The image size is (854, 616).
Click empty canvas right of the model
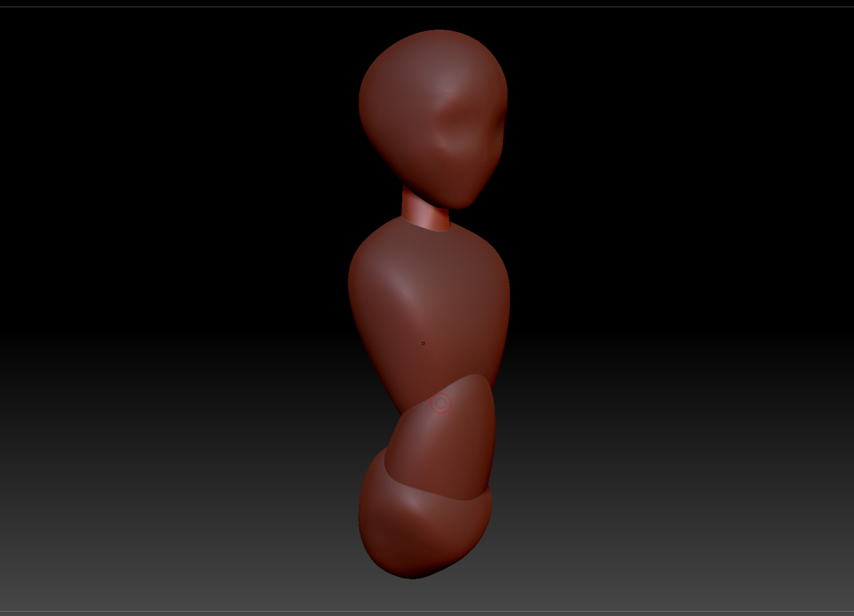[x=667, y=311]
